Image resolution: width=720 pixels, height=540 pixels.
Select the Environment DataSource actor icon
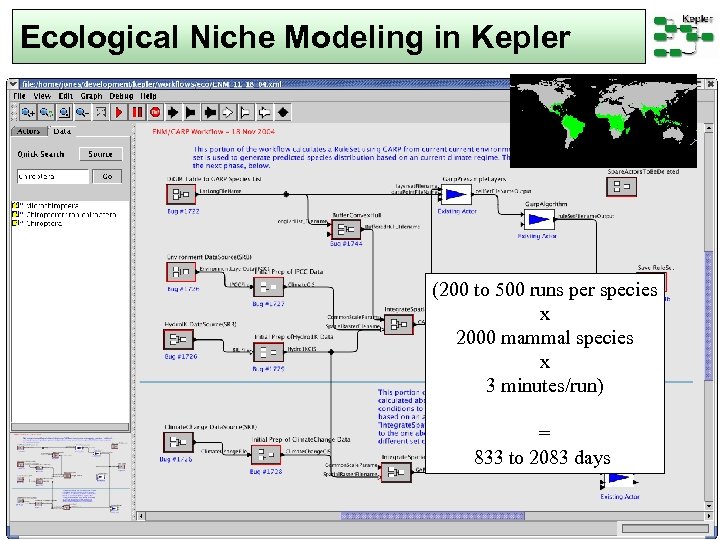tap(181, 272)
